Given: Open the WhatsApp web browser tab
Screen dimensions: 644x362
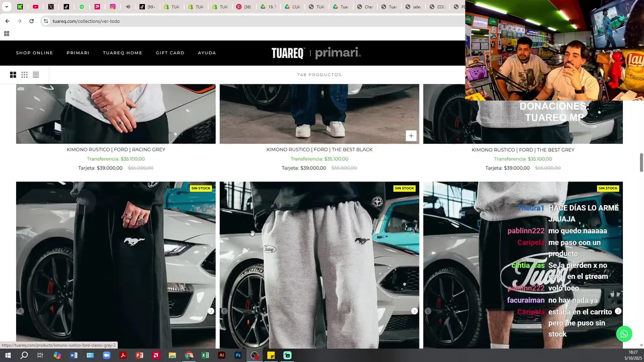Looking at the screenshot, I should (82, 7).
